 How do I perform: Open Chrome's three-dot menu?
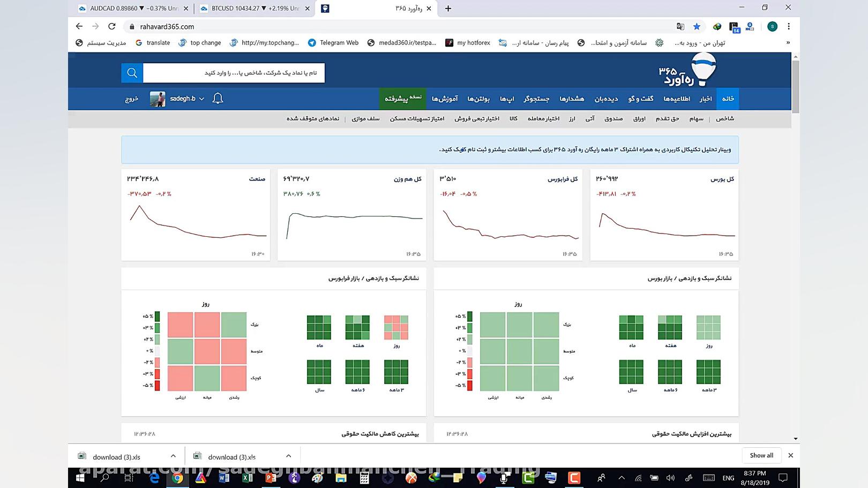789,26
